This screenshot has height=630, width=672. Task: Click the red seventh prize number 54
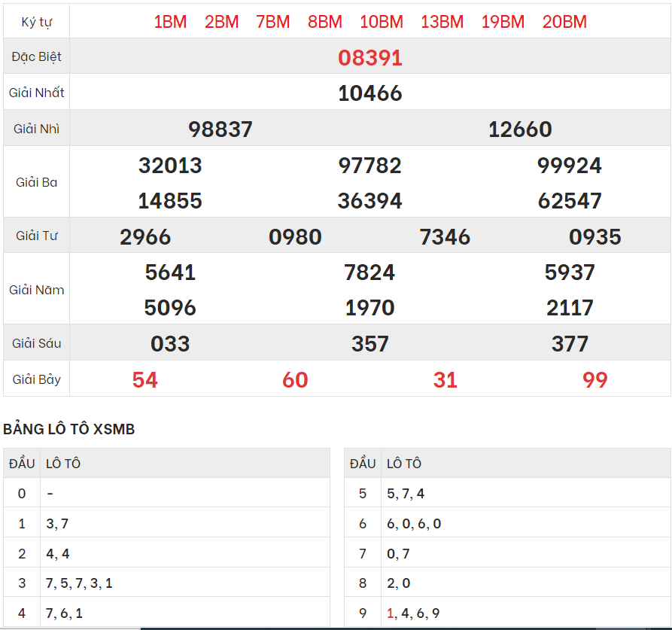pyautogui.click(x=145, y=380)
